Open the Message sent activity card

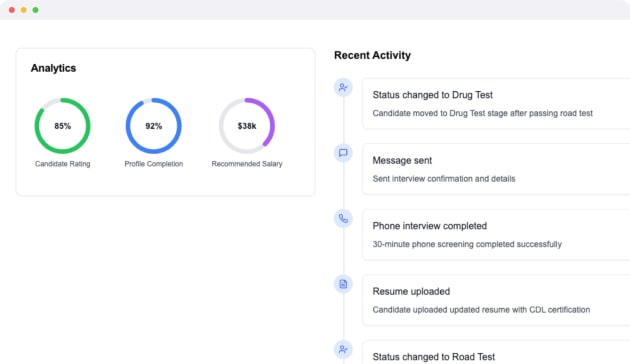tap(496, 169)
